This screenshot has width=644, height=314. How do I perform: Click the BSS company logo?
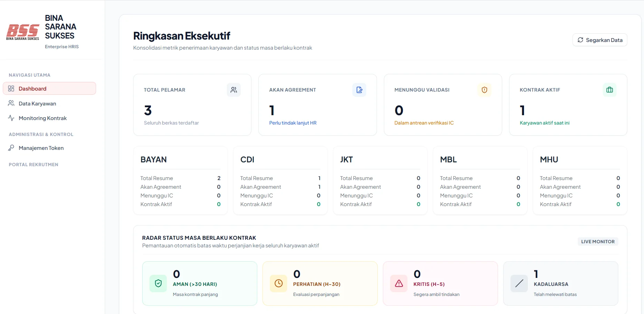23,32
